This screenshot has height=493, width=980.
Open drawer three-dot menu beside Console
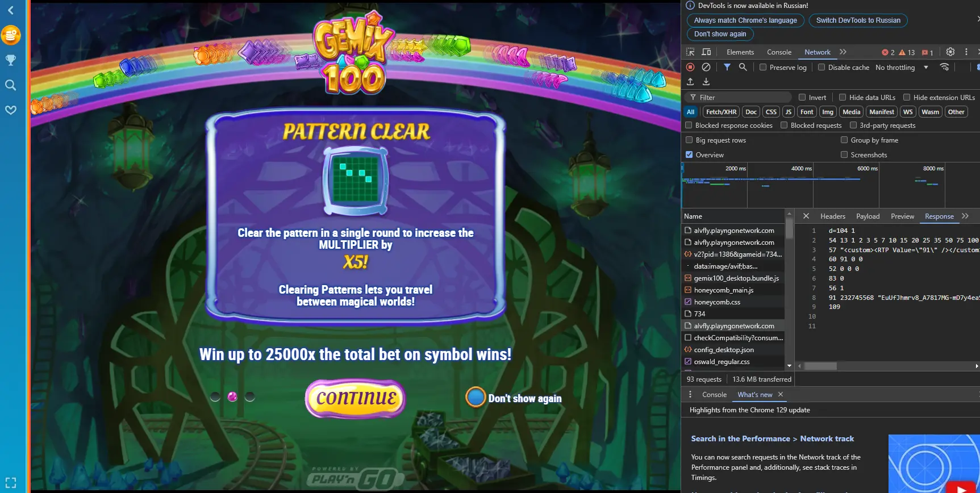[690, 394]
